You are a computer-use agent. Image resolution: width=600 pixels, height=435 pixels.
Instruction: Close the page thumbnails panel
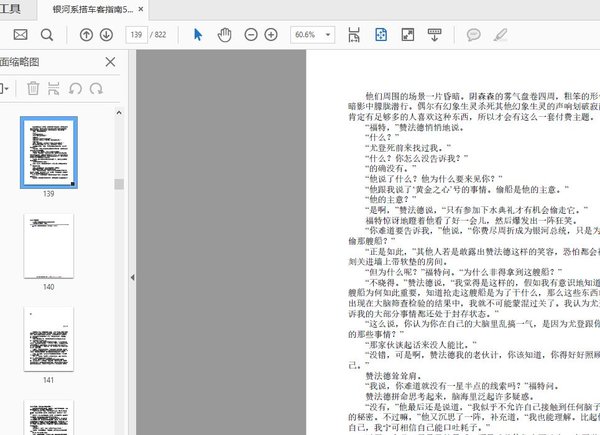click(x=110, y=62)
